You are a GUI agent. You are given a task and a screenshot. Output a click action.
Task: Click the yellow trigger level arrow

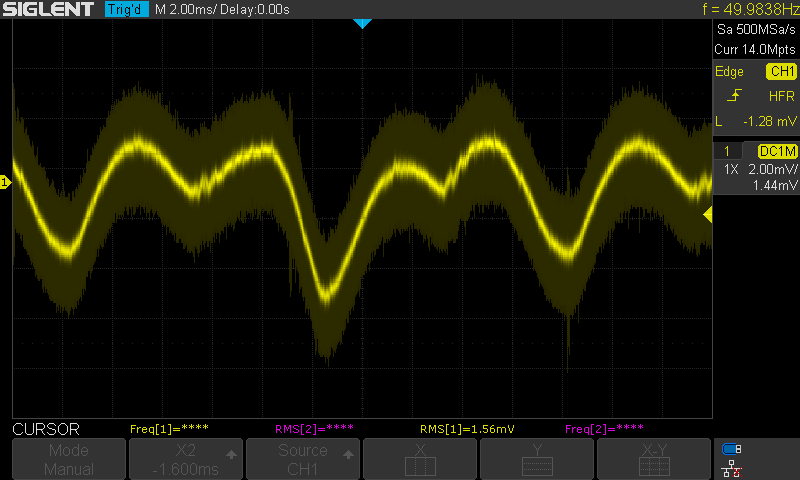pyautogui.click(x=708, y=215)
